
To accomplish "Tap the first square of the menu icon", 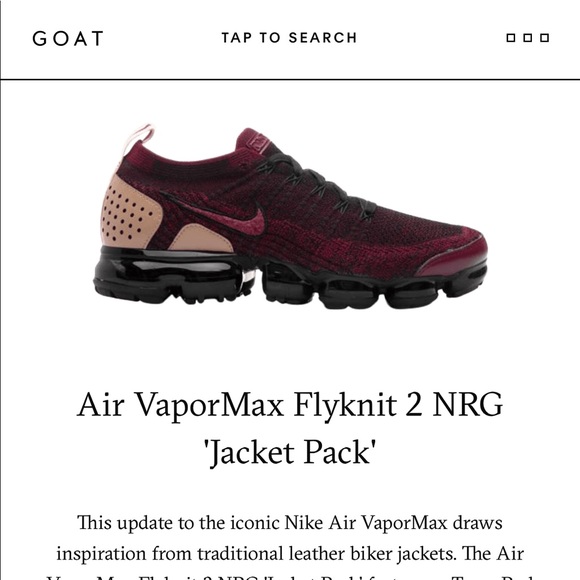I will [x=510, y=38].
